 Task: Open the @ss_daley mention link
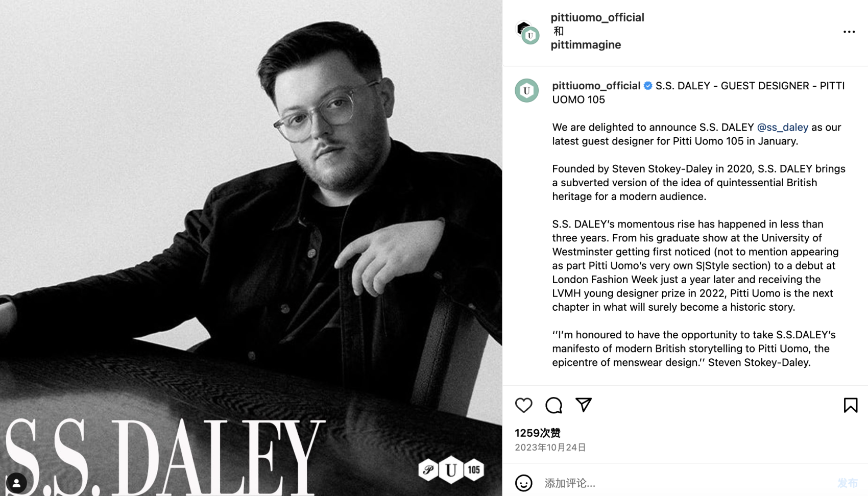[782, 127]
